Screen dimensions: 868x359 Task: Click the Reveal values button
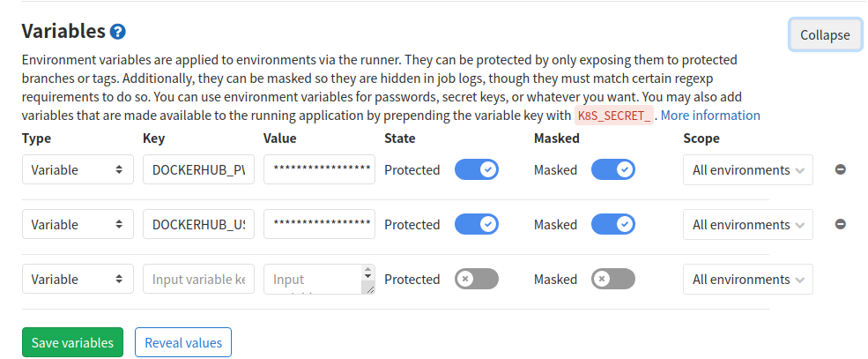point(183,342)
